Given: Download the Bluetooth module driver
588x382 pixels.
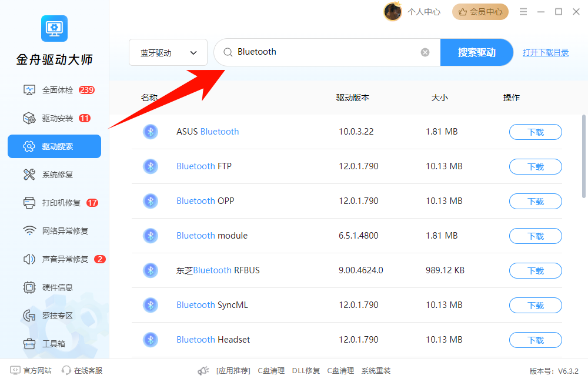Looking at the screenshot, I should point(536,236).
